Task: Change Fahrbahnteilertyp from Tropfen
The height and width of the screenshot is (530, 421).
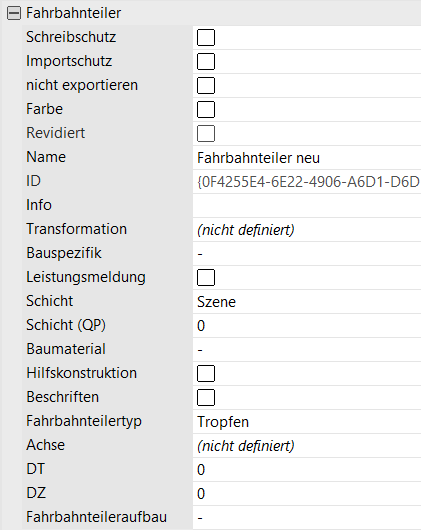Action: (x=307, y=422)
